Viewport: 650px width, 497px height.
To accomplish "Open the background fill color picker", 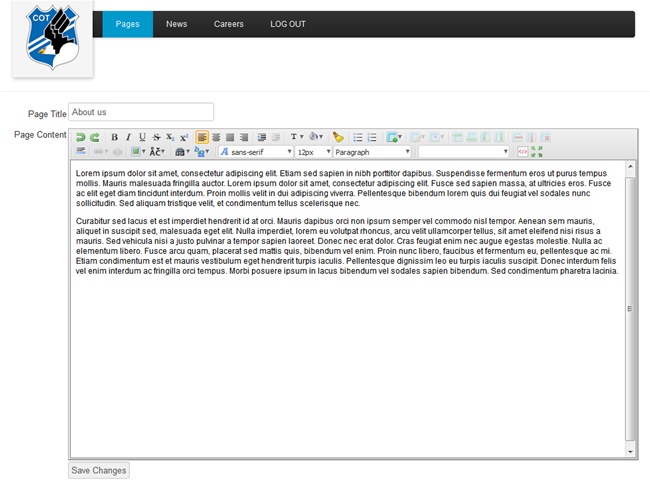I will tap(316, 137).
